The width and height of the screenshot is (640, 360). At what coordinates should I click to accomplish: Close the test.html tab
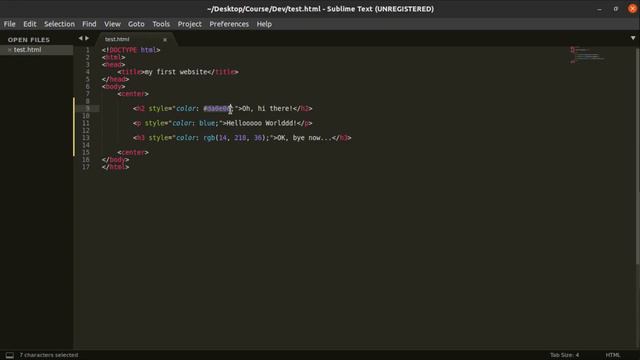165,40
